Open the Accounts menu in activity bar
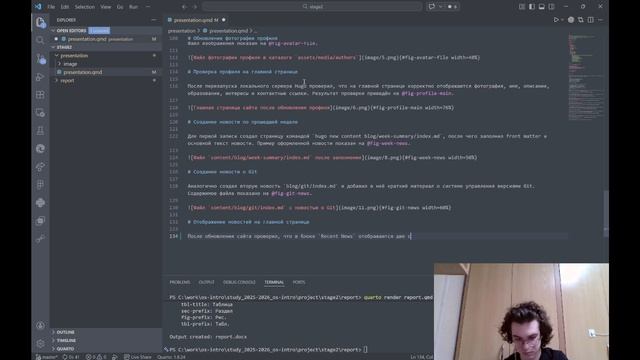 40,325
